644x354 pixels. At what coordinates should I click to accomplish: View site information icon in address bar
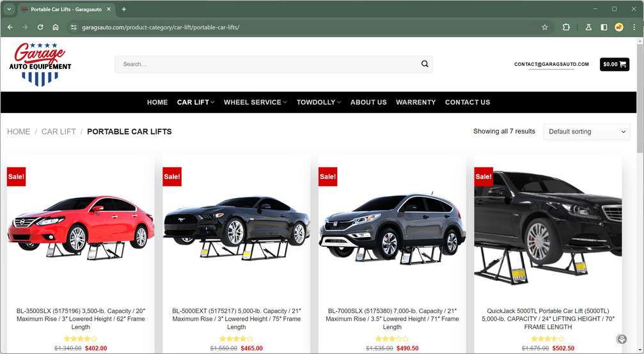(x=74, y=27)
